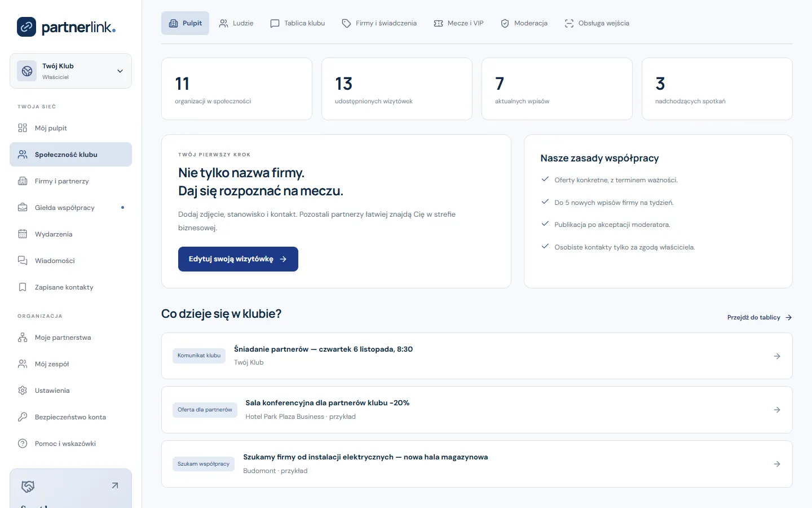
Task: Open Zapisane kontakty bookmark icon
Action: click(23, 287)
